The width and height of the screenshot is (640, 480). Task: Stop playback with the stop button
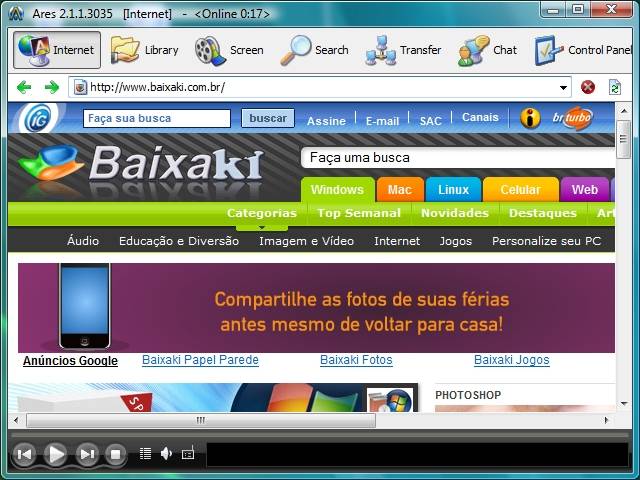point(116,454)
